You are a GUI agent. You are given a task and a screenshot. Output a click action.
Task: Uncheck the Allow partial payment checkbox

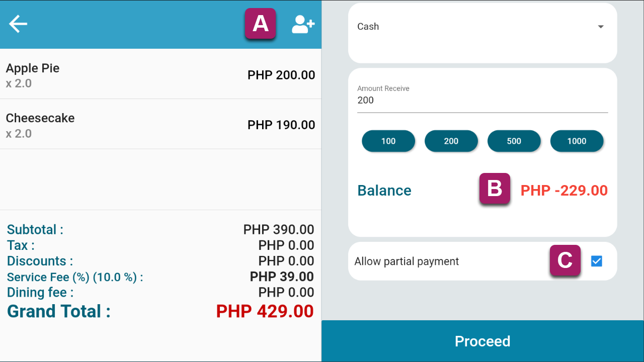click(x=597, y=261)
